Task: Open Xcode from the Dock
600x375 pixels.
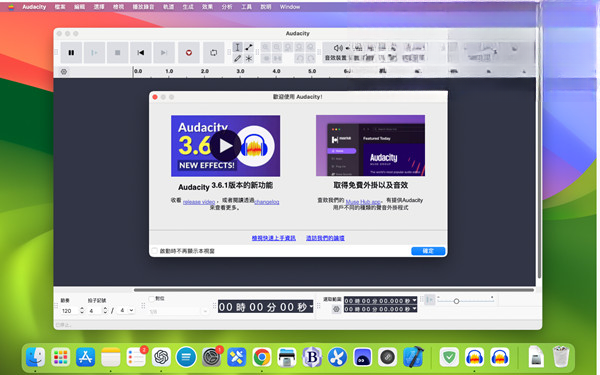Action: [413, 357]
